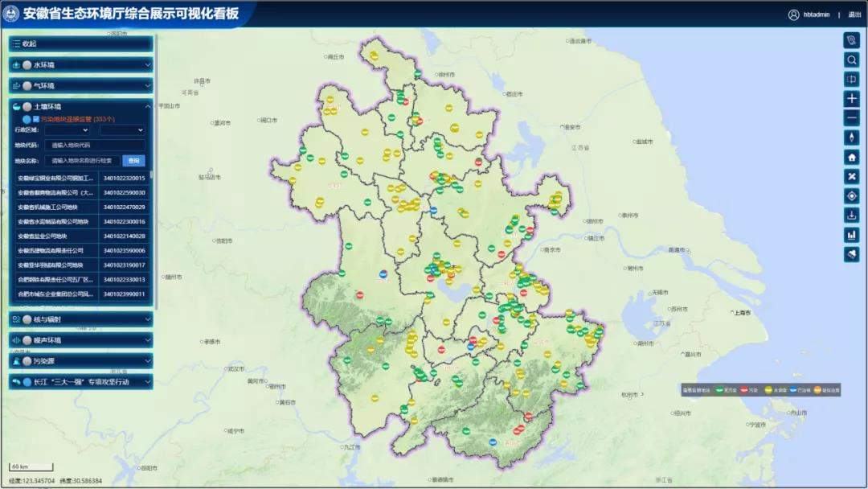Uncheck the 污染地块遥感监管 checkbox
Image resolution: width=868 pixels, height=489 pixels.
point(35,118)
